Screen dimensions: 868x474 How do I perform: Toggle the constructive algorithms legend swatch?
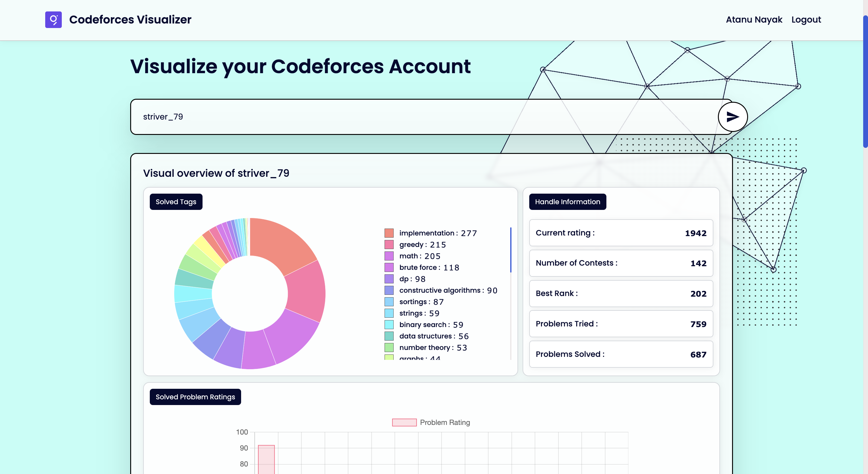pyautogui.click(x=389, y=290)
